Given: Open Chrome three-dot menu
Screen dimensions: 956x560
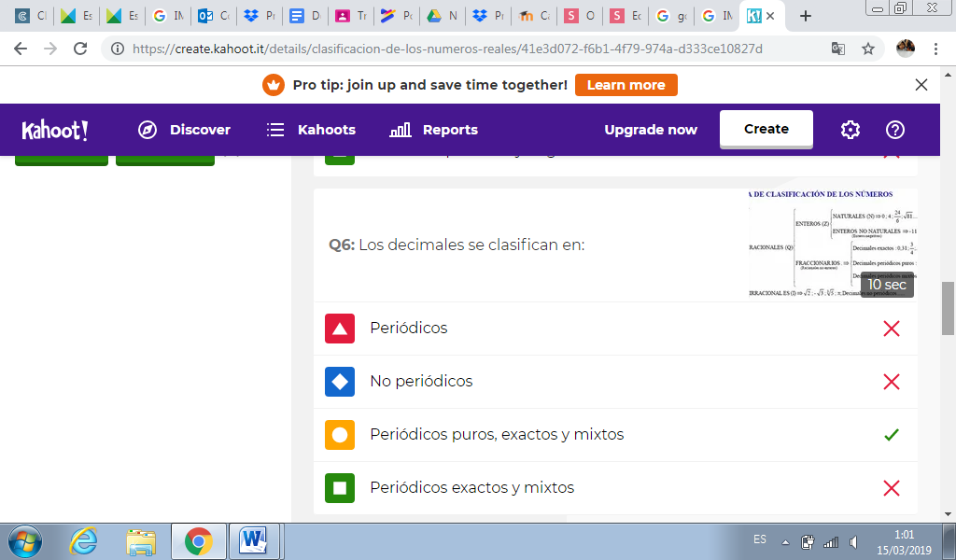Looking at the screenshot, I should pos(935,49).
